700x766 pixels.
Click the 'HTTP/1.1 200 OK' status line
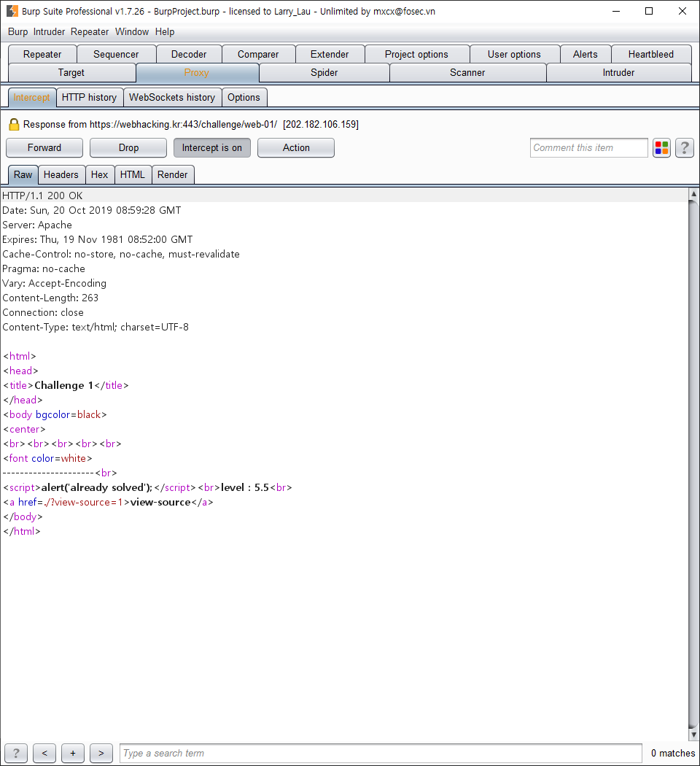42,196
